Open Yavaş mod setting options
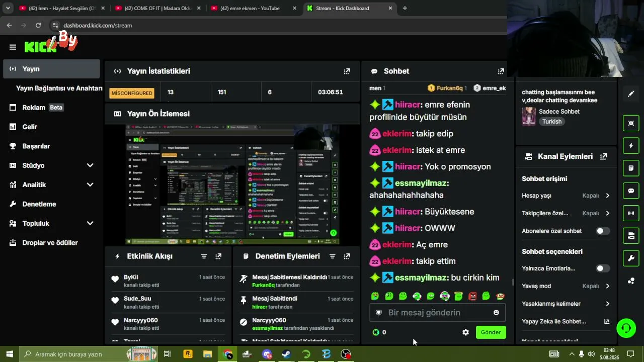Viewport: 644px width, 362px height. click(566, 286)
